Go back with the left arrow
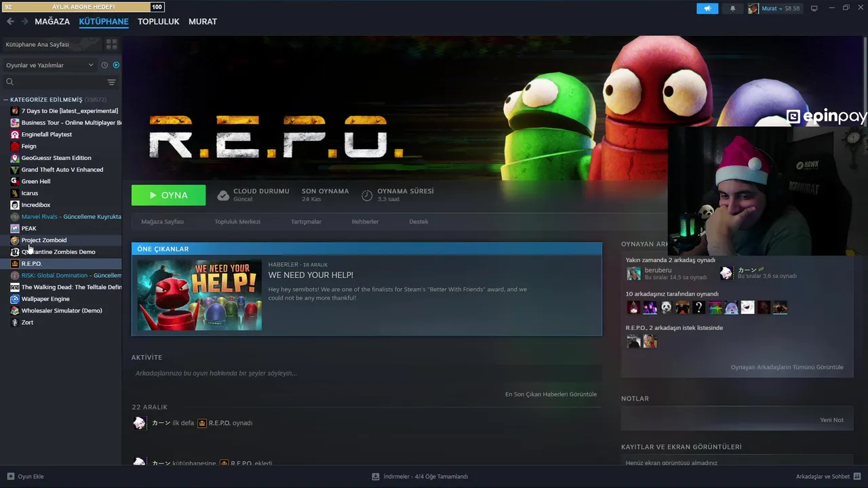 point(10,22)
